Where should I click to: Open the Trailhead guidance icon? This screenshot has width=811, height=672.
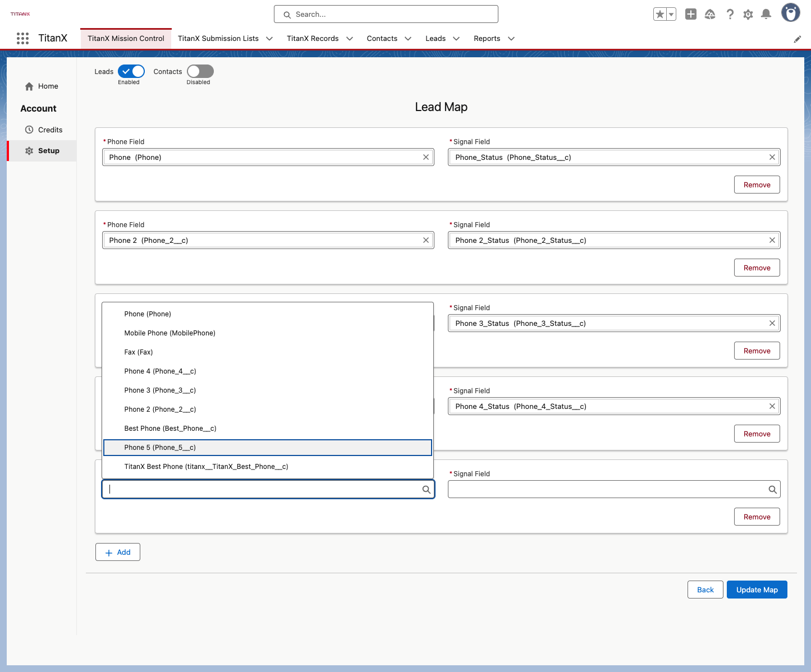click(710, 15)
